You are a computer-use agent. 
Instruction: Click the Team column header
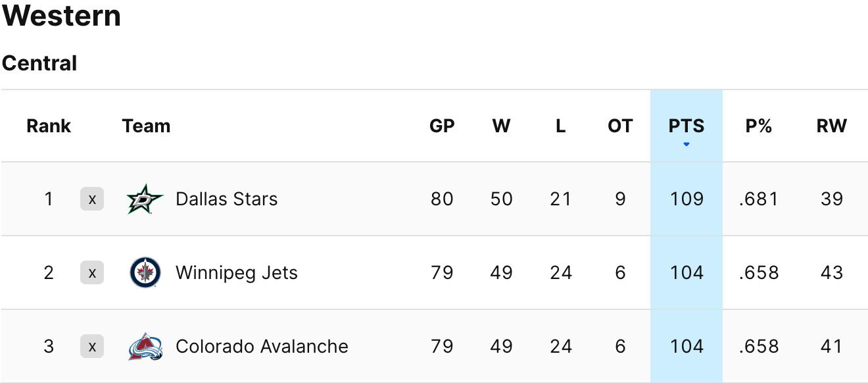[146, 126]
